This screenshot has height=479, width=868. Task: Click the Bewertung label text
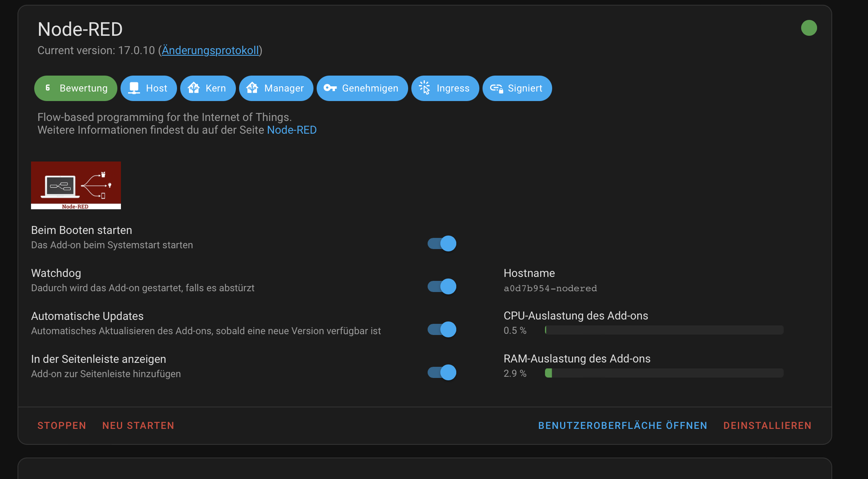point(84,88)
